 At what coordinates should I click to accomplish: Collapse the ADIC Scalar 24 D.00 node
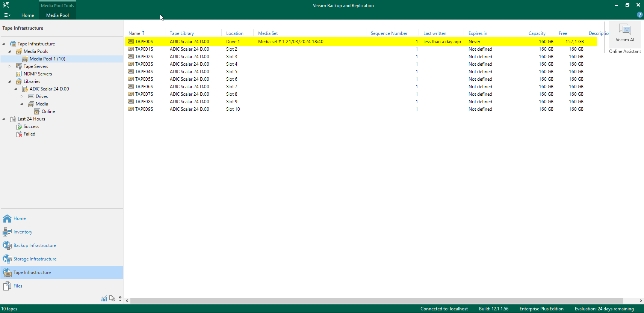click(16, 89)
